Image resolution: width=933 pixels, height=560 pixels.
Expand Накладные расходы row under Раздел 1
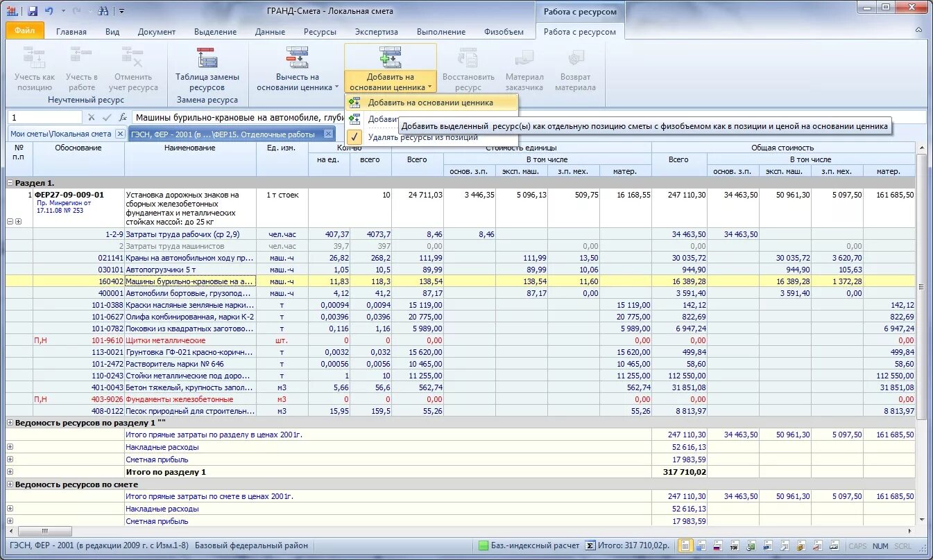pos(10,447)
